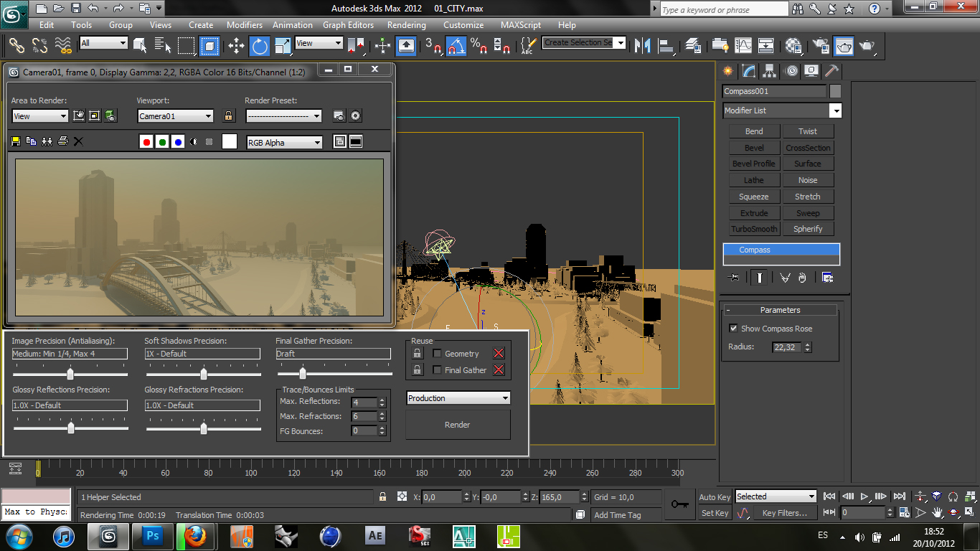Activate the Select Object tool

[x=141, y=45]
